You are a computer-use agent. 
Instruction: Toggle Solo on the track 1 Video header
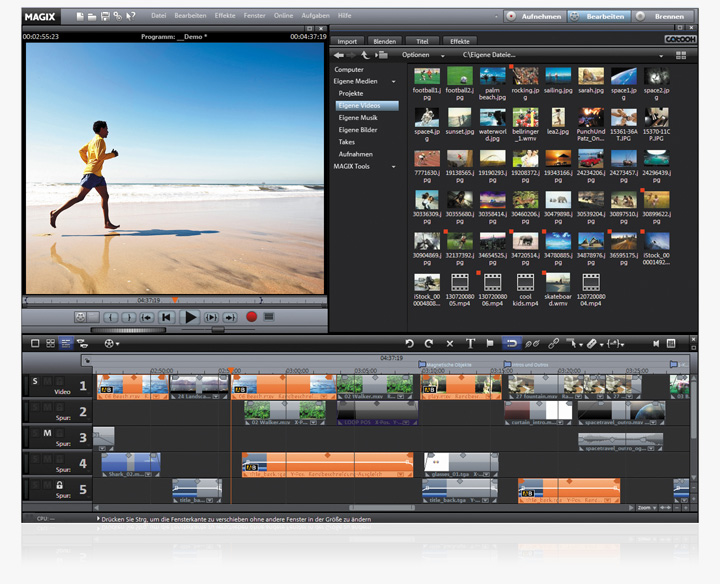(34, 380)
